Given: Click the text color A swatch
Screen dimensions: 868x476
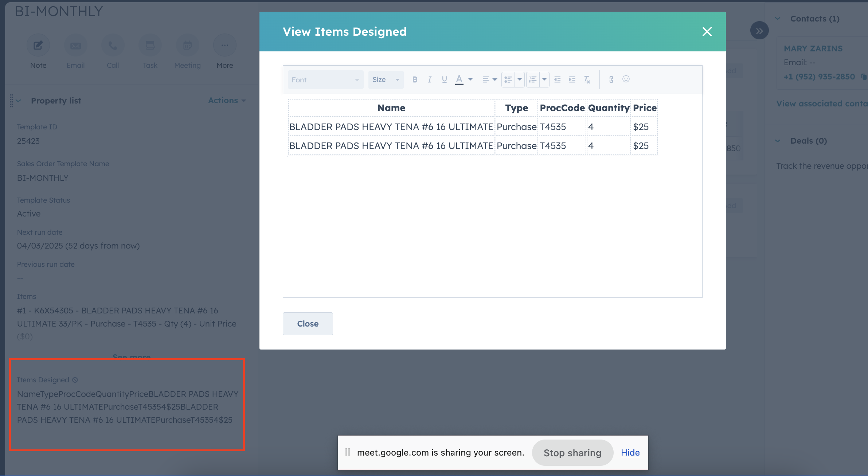Looking at the screenshot, I should point(459,79).
